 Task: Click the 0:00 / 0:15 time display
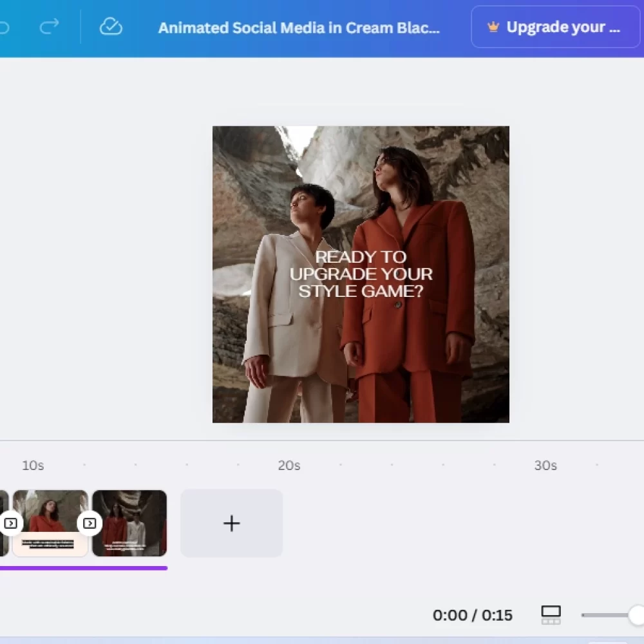(472, 615)
